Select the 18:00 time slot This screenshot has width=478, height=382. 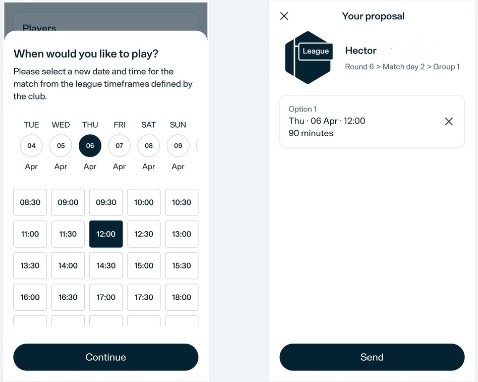[182, 297]
